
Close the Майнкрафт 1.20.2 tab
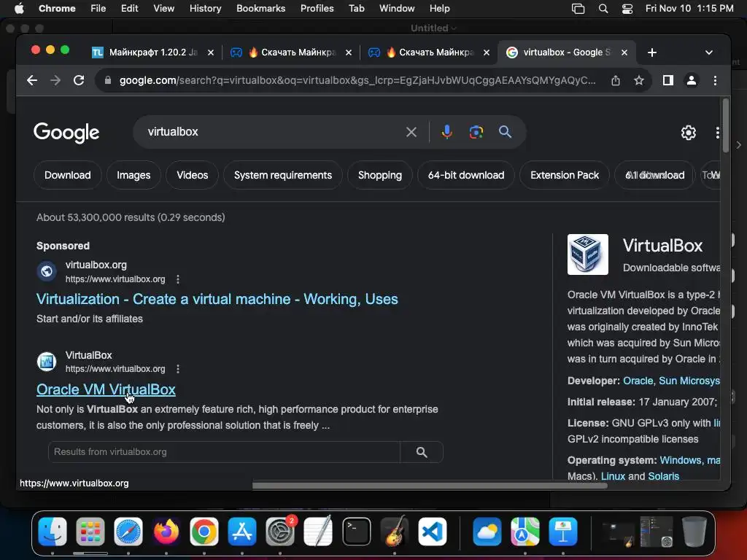point(211,52)
